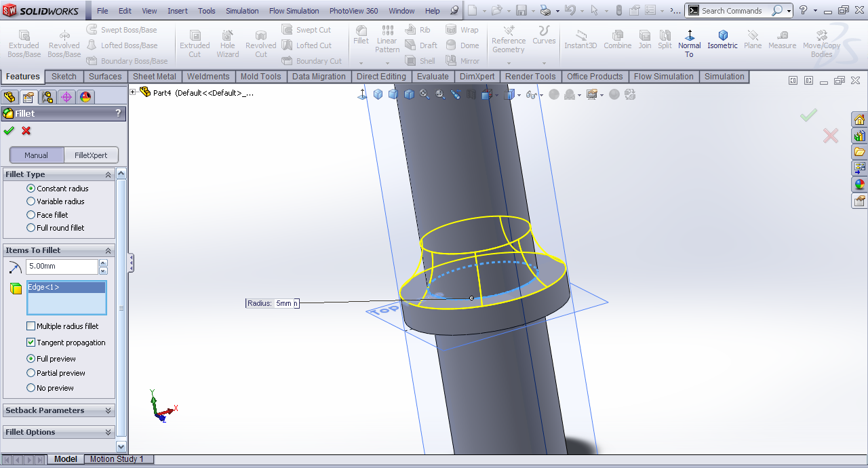Switch to the Sheet Metal tab
The width and height of the screenshot is (868, 468).
[x=154, y=77]
